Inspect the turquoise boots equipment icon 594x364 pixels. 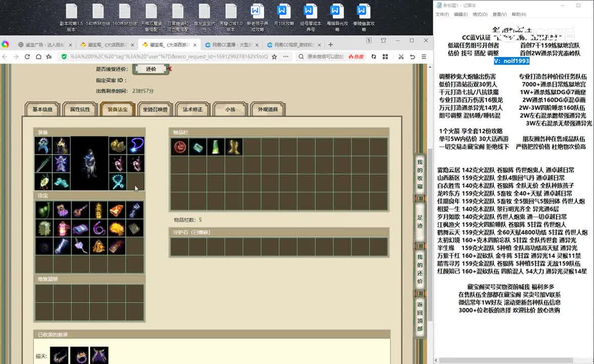(x=61, y=182)
